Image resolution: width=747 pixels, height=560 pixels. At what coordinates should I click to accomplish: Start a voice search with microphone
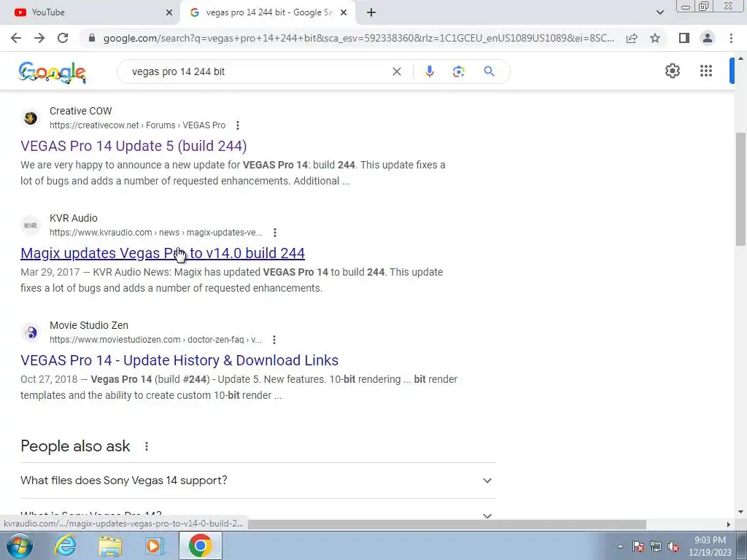429,71
